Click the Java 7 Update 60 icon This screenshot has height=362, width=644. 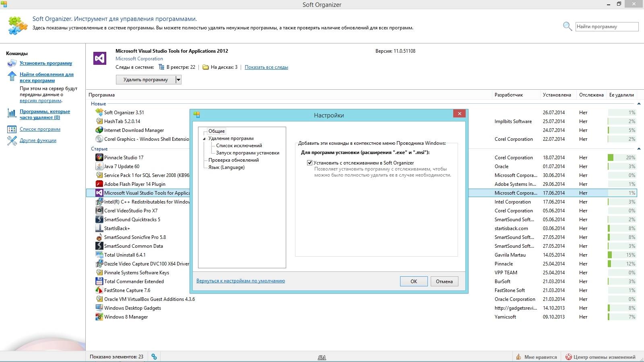[x=99, y=166]
